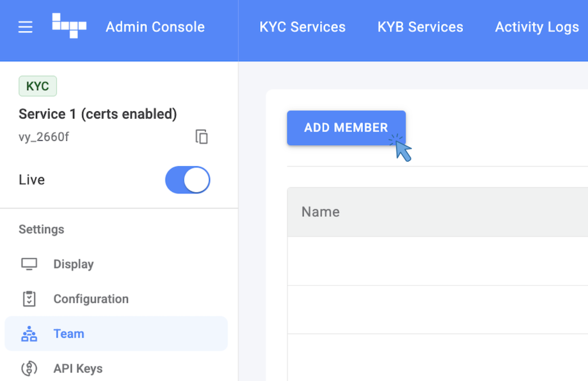
Task: Click the pixel-block company logo
Action: (69, 26)
